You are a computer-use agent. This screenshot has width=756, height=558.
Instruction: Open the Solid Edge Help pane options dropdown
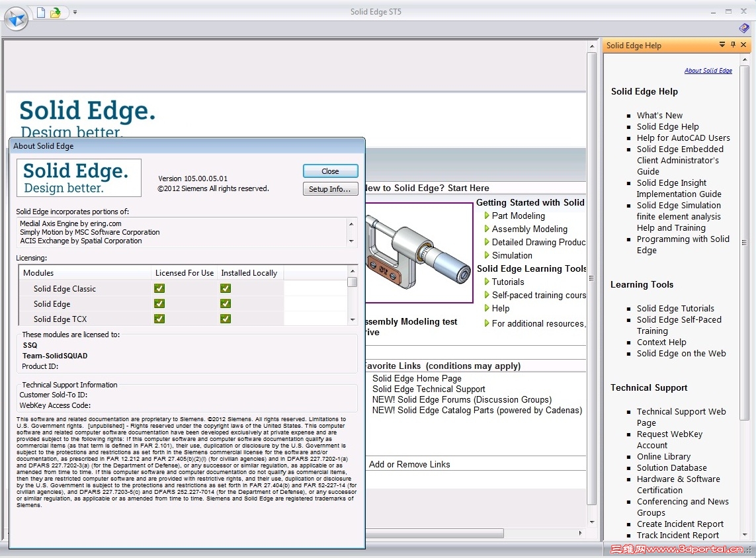pos(722,44)
